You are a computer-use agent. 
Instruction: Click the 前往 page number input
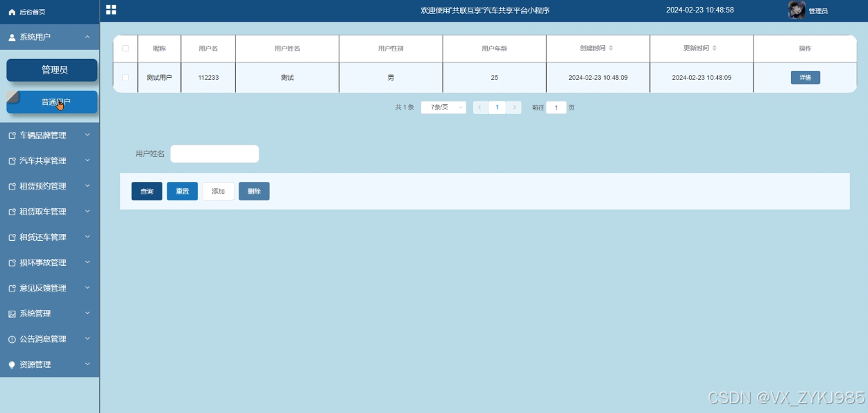[x=556, y=108]
